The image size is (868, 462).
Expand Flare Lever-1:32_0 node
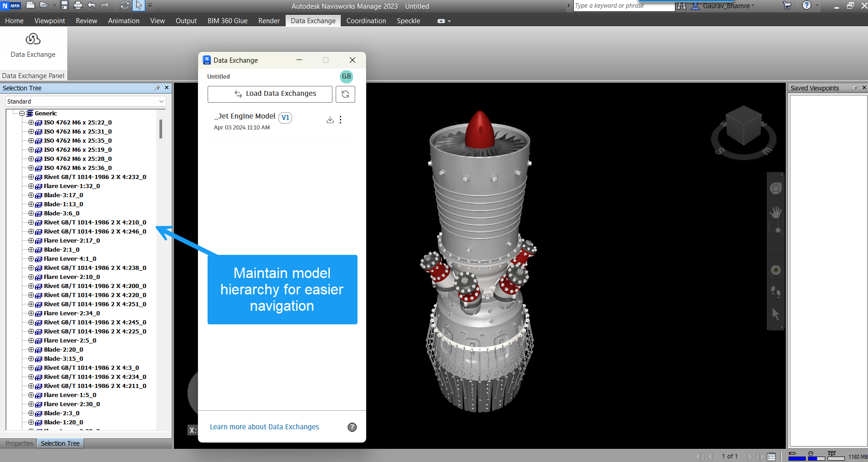click(x=31, y=186)
